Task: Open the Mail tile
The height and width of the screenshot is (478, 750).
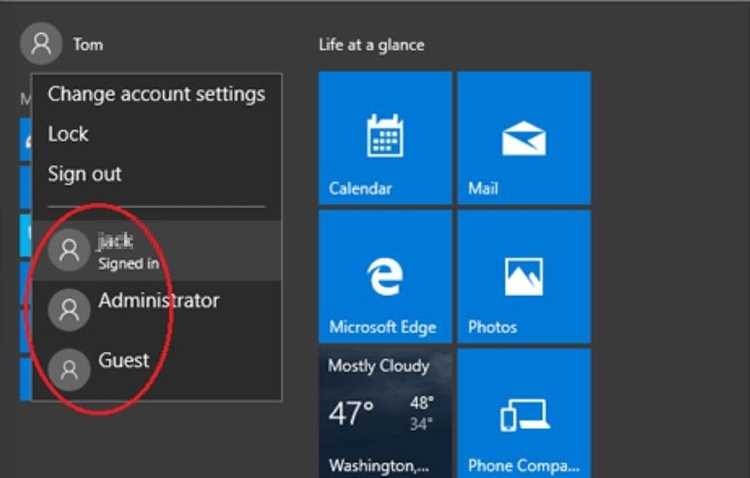Action: [x=524, y=138]
